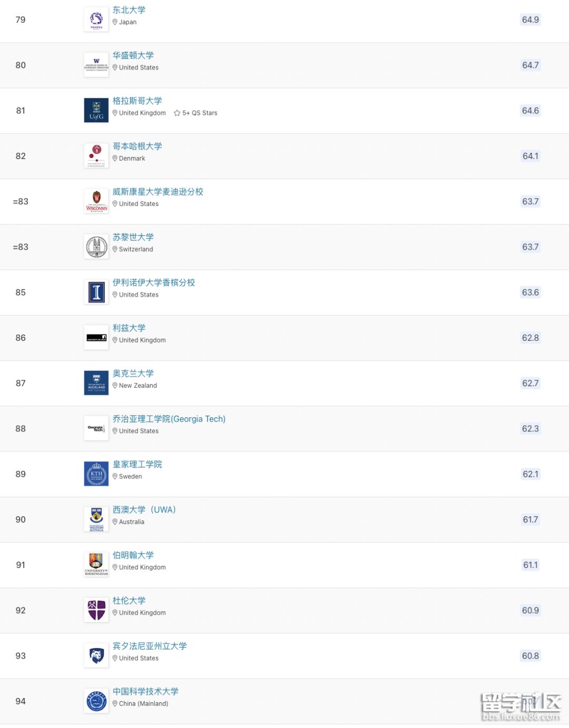This screenshot has height=728, width=569.
Task: Click the Wisconsin-Madison crest logo
Action: [x=96, y=201]
